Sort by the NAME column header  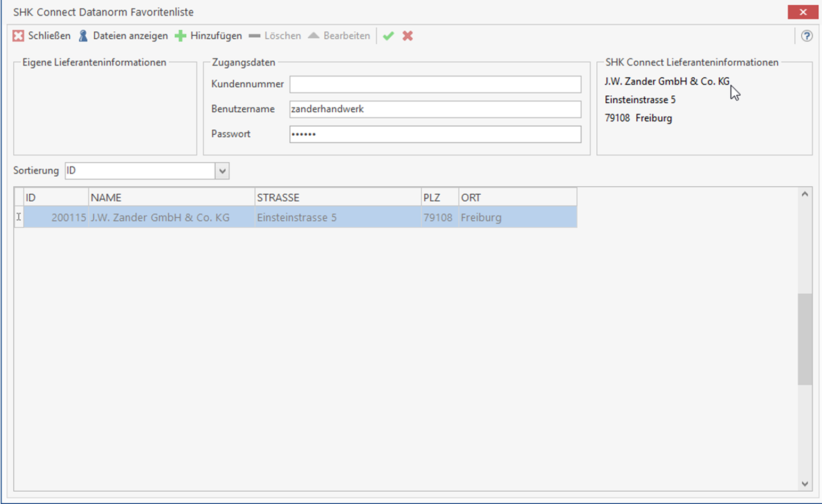(171, 197)
